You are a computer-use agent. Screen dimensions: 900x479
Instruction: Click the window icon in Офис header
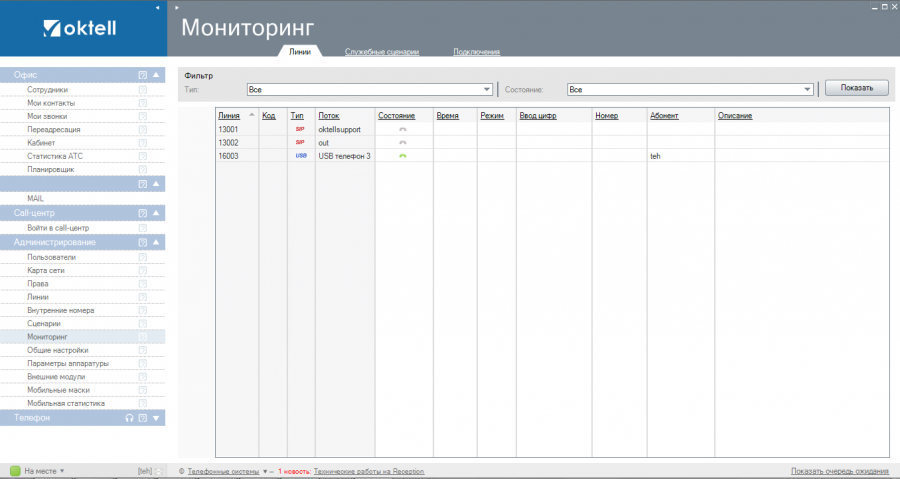[143, 75]
